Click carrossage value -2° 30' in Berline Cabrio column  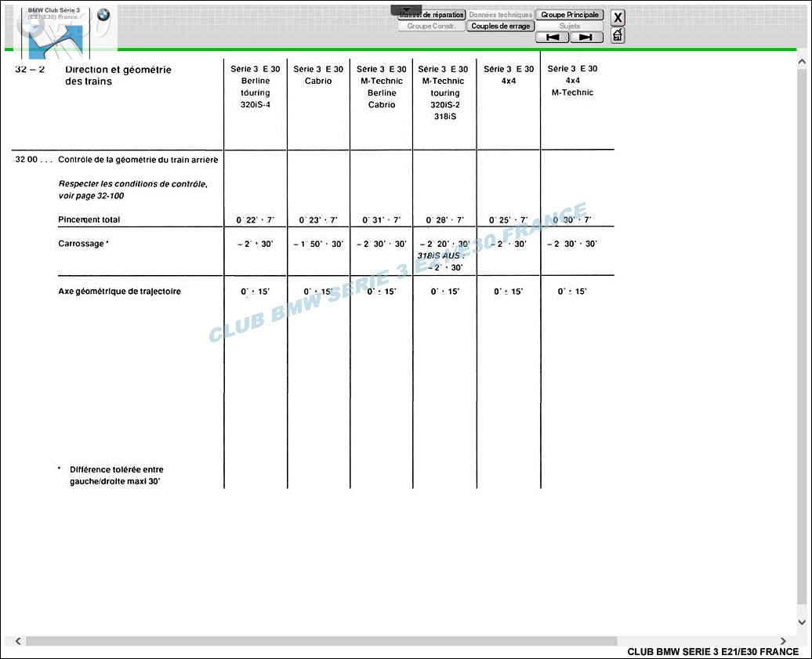tap(382, 244)
